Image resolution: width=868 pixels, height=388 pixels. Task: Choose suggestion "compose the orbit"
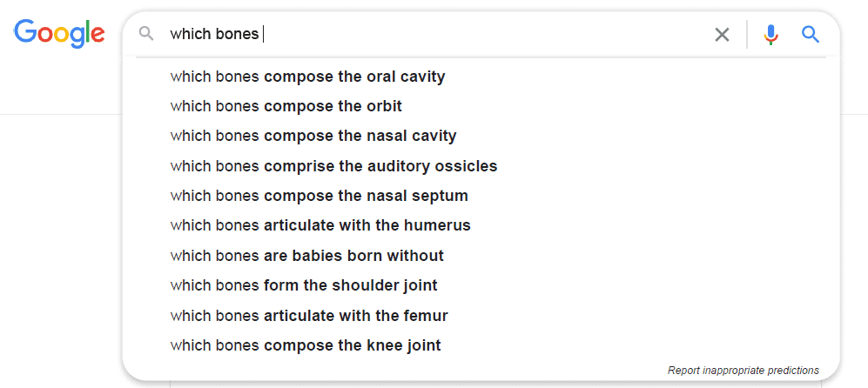pyautogui.click(x=286, y=106)
